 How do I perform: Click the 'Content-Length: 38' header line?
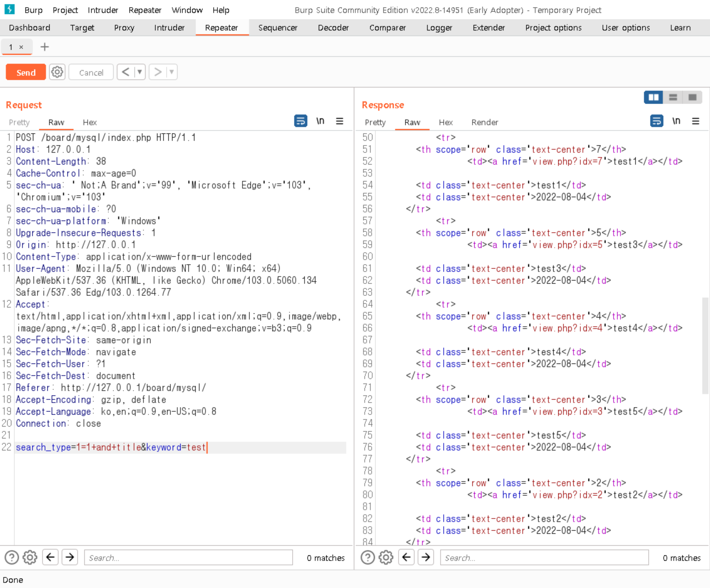(61, 161)
